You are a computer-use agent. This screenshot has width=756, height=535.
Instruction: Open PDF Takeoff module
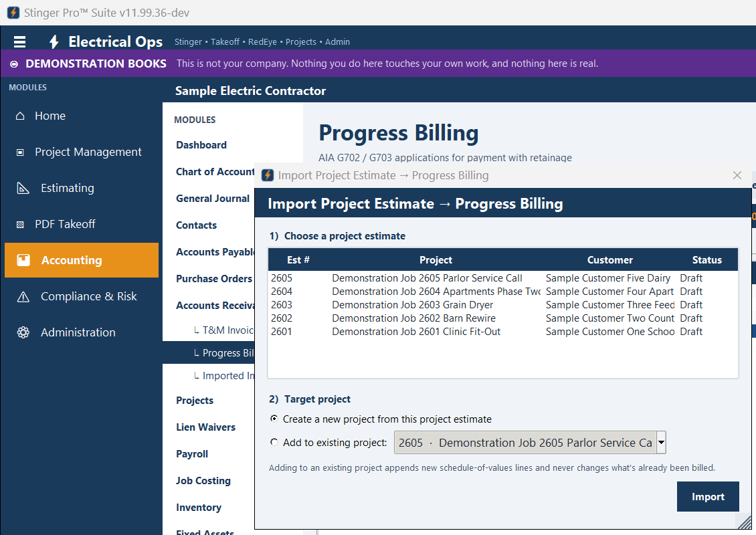(82, 224)
